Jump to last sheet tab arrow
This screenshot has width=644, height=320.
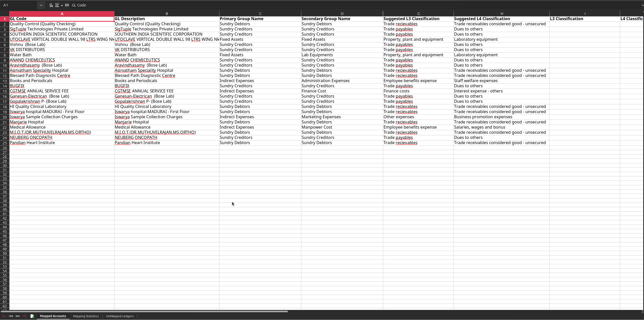point(24,316)
